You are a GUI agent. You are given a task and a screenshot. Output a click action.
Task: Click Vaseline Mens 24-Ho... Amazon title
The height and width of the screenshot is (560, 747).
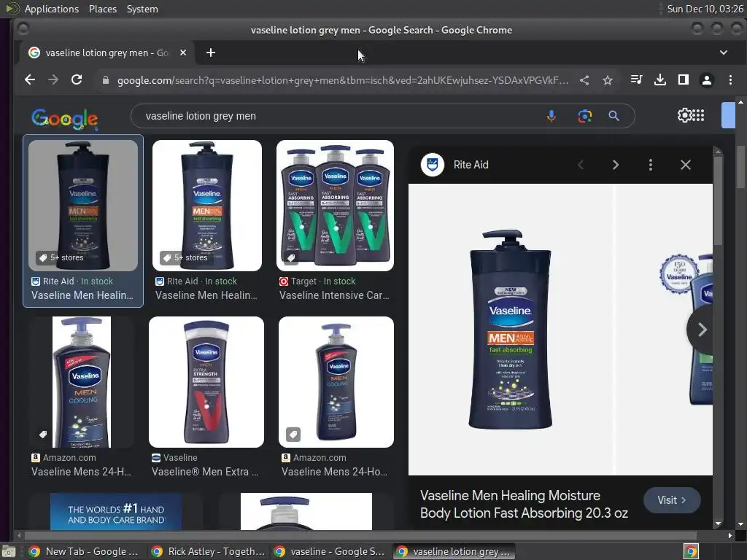[x=334, y=472]
